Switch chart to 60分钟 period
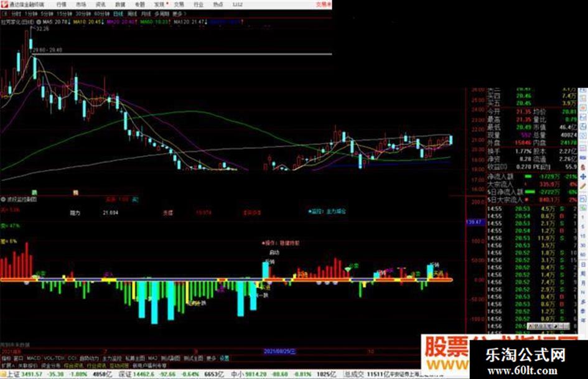588x379 pixels. (x=101, y=14)
